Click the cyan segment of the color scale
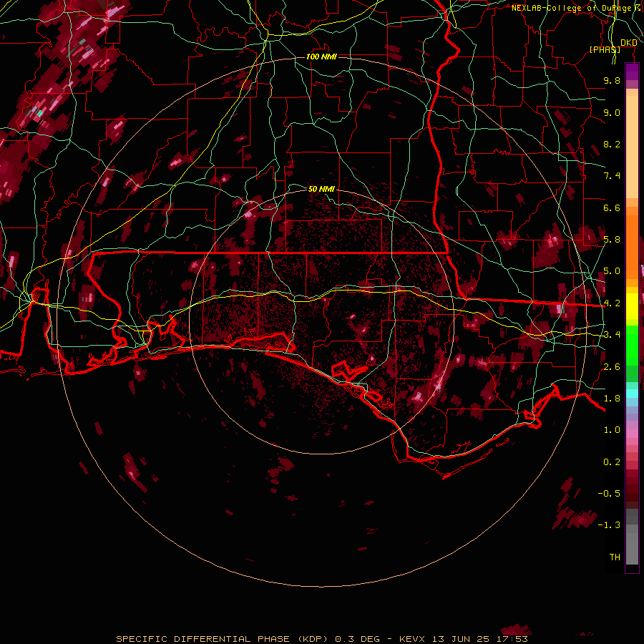This screenshot has height=644, width=644. coord(632,394)
